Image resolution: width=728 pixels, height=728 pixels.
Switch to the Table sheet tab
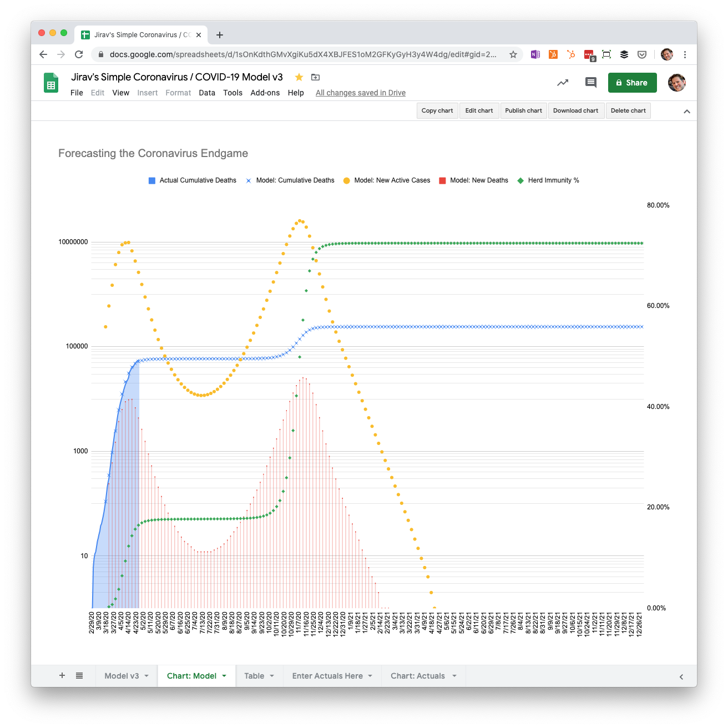254,676
